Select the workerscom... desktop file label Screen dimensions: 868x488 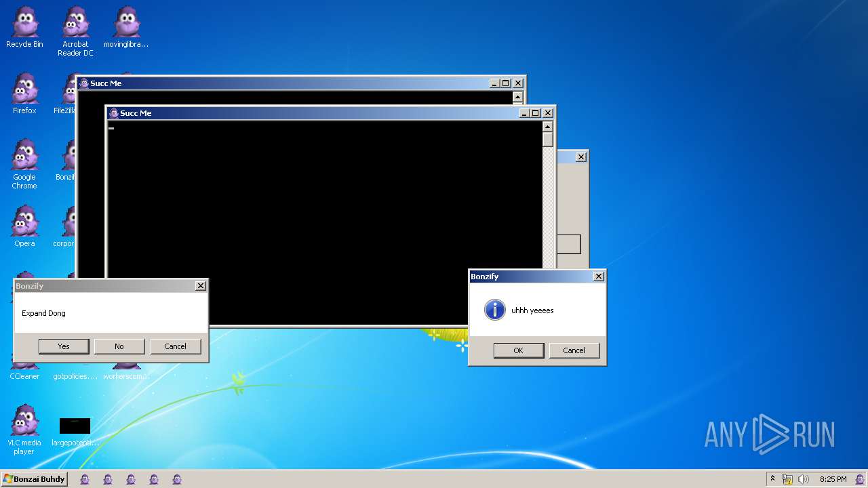pyautogui.click(x=126, y=376)
